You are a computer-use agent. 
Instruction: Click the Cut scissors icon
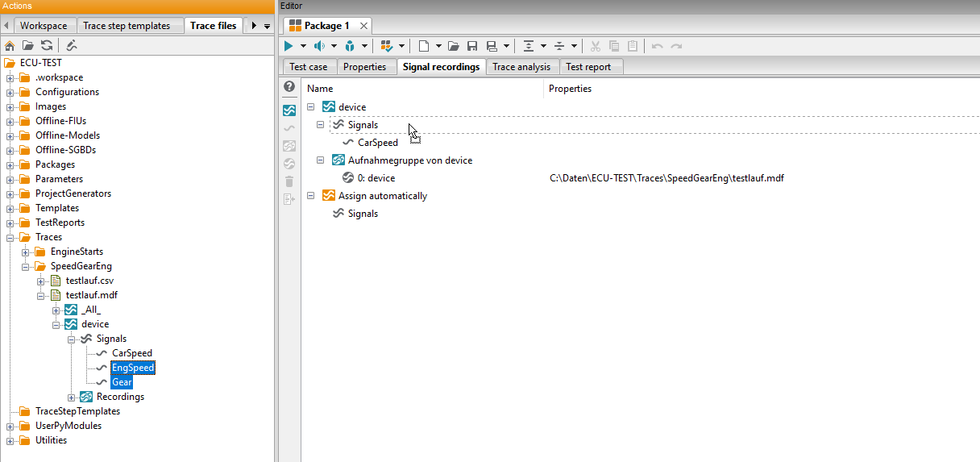coord(596,46)
